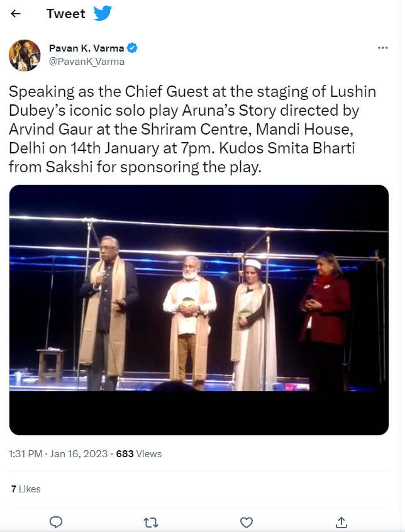The height and width of the screenshot is (532, 405).
Task: Click the blue verified badge
Action: (x=132, y=48)
